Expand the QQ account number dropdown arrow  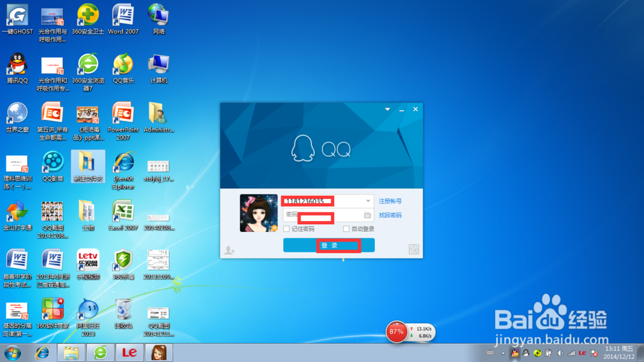click(x=368, y=201)
